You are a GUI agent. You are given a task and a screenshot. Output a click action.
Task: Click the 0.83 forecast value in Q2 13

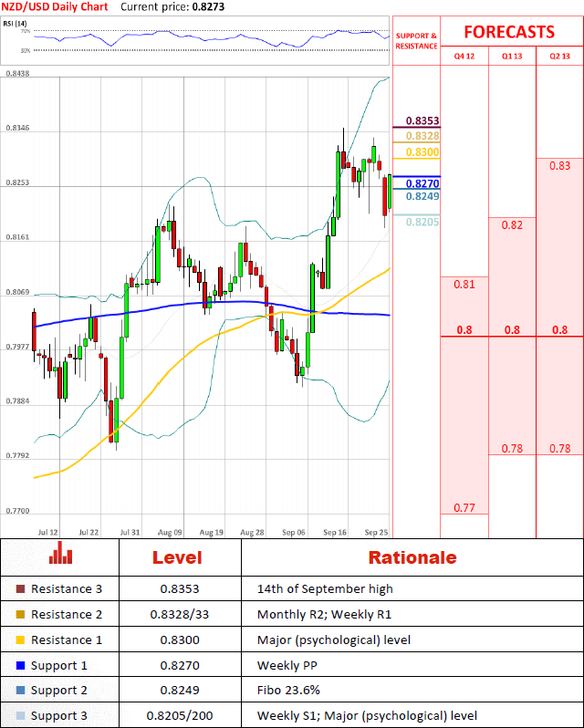pos(560,165)
